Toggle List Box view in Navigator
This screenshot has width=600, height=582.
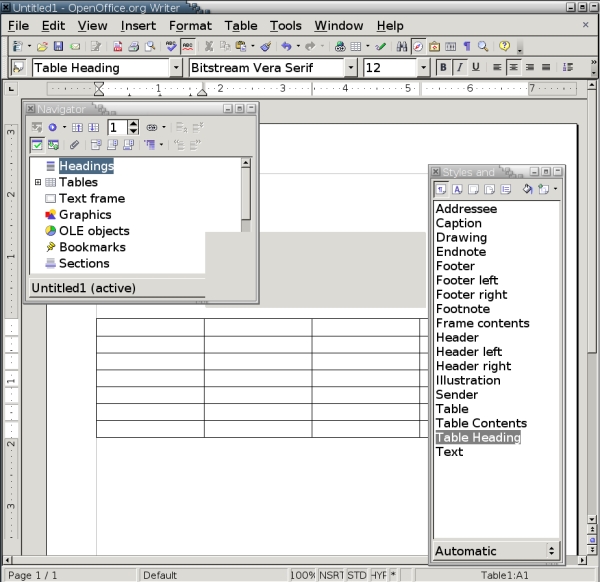36,145
